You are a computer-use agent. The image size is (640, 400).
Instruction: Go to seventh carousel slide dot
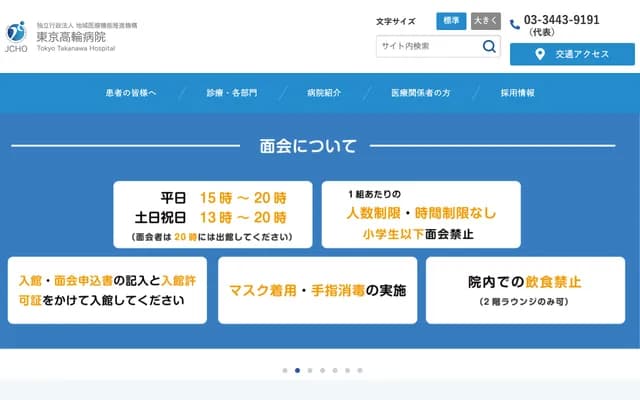point(360,371)
